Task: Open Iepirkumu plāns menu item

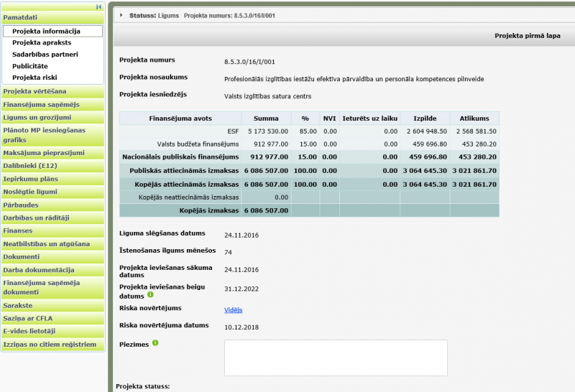Action: pyautogui.click(x=29, y=179)
